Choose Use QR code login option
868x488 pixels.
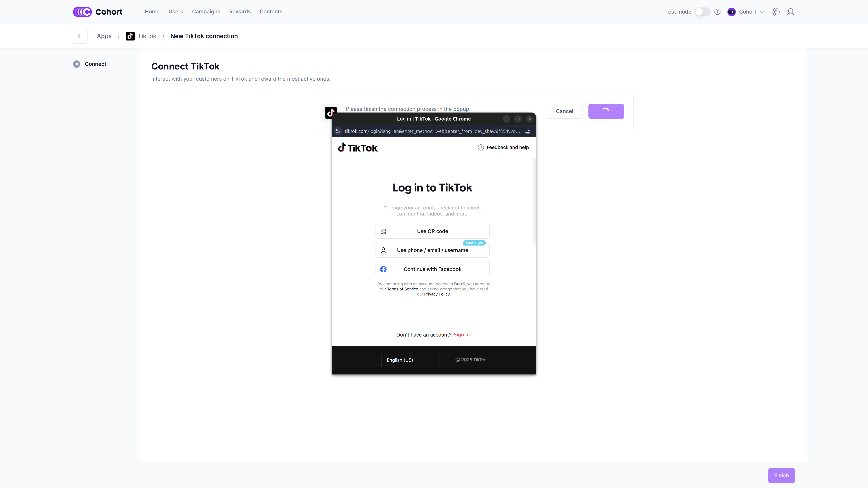tap(432, 231)
